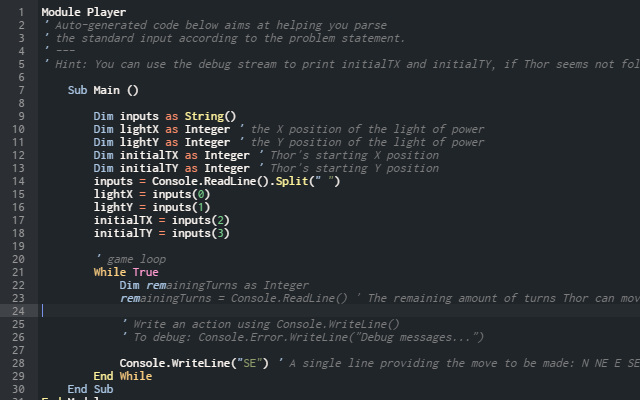The width and height of the screenshot is (640, 400).
Task: Click the "To debug: Console.Error.WriteLine" comment
Action: (x=302, y=337)
